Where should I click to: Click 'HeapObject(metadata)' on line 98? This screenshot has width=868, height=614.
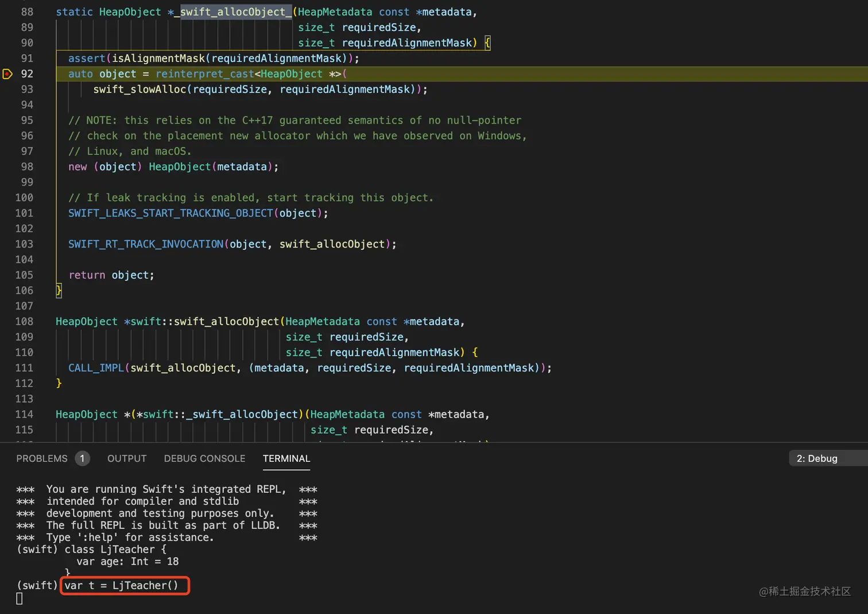point(210,167)
